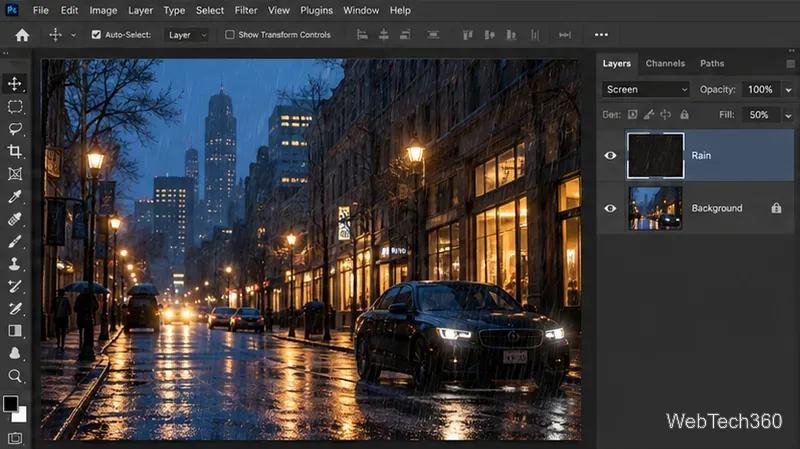Align left edges
Image resolution: width=800 pixels, height=449 pixels.
[x=362, y=35]
